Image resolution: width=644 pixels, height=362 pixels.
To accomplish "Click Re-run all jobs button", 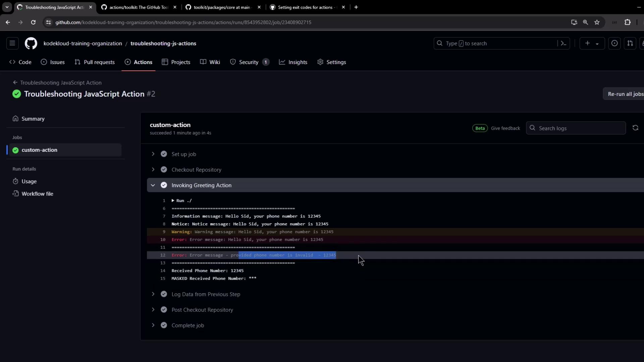I will click(x=625, y=94).
